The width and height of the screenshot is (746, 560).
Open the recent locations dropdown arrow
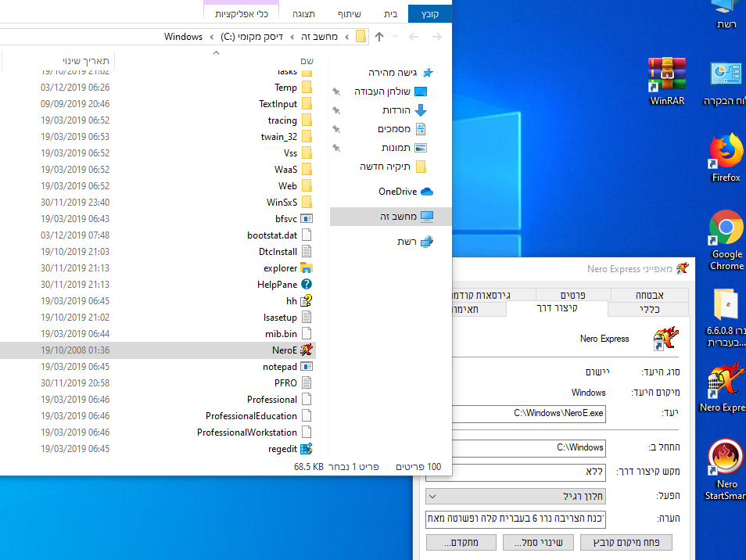click(x=396, y=37)
